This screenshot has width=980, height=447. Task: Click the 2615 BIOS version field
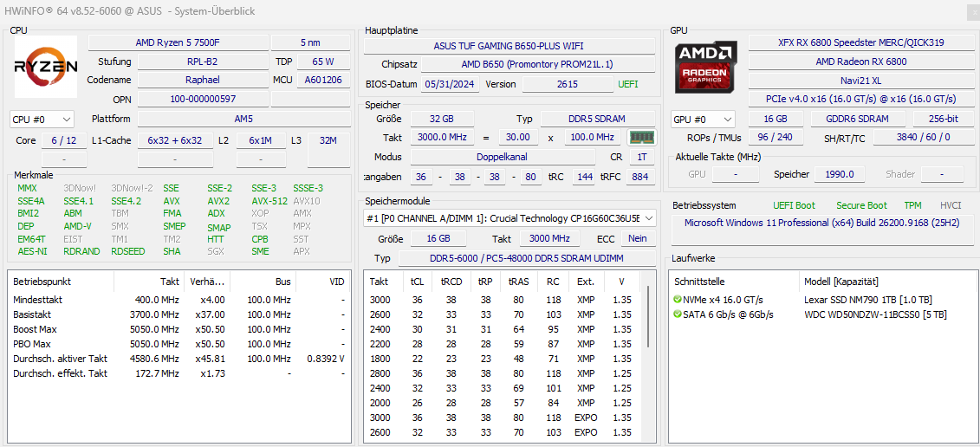coord(568,84)
